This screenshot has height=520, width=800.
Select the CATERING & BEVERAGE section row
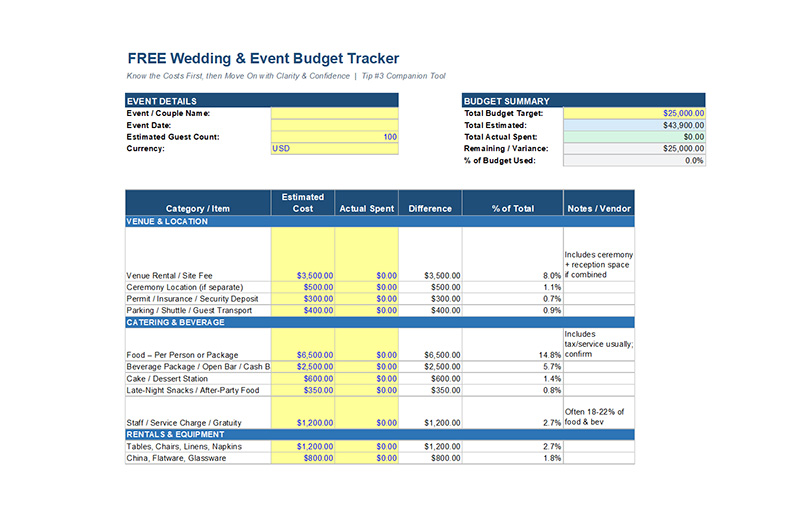click(x=380, y=323)
